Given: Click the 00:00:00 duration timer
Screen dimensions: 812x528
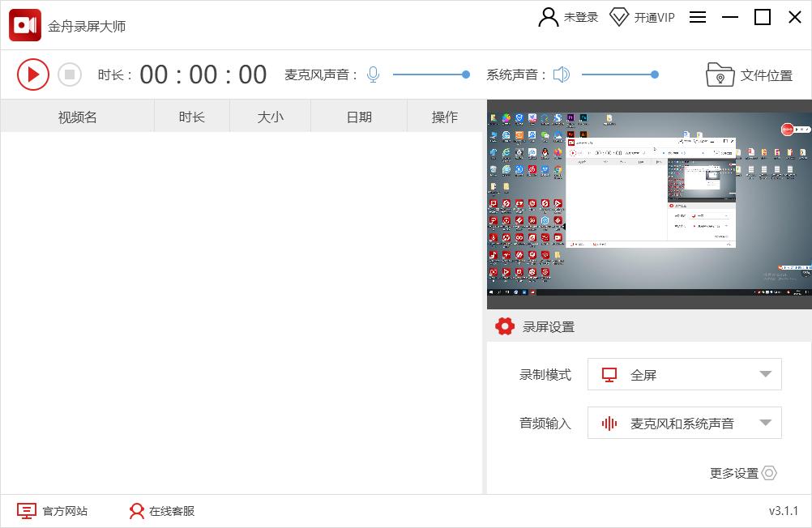Looking at the screenshot, I should click(x=203, y=75).
